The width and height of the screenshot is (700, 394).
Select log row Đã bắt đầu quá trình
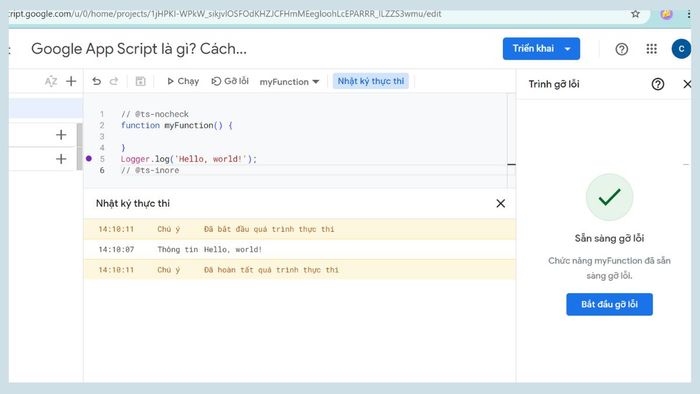tap(300, 229)
